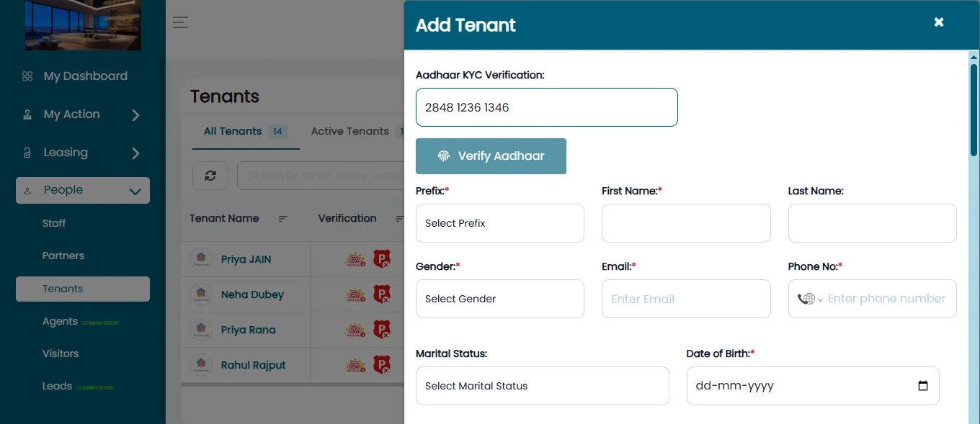Sort by the Tenant Name column icon
980x424 pixels.
[283, 219]
